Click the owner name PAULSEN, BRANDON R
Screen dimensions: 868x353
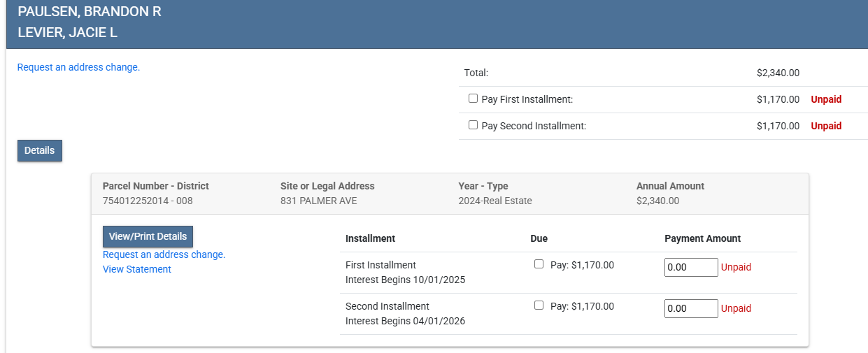[90, 12]
